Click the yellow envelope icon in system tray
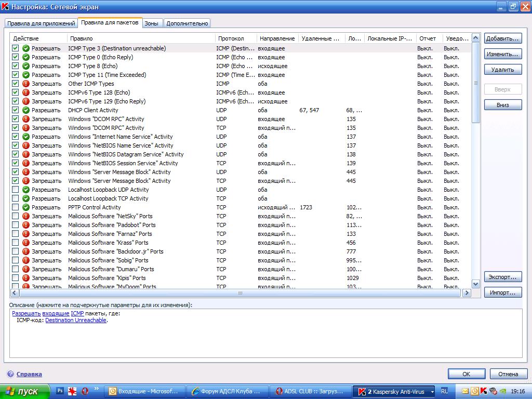Image resolution: width=532 pixels, height=399 pixels. (465, 391)
